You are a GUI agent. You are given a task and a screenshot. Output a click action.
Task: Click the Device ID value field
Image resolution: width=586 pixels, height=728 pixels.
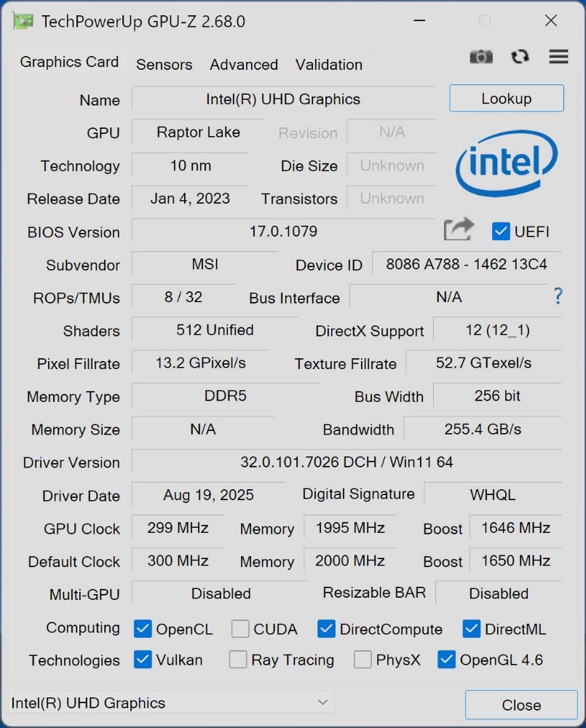pyautogui.click(x=467, y=264)
